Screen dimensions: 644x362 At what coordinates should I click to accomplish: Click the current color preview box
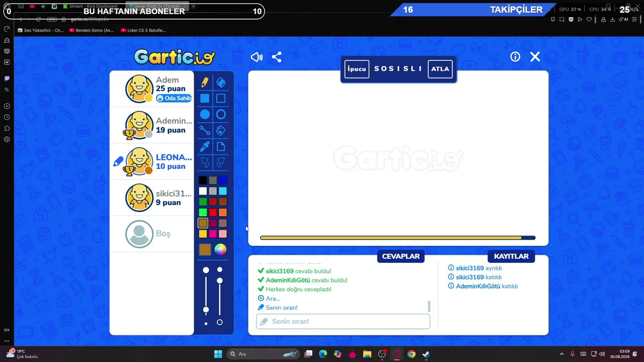(x=205, y=249)
